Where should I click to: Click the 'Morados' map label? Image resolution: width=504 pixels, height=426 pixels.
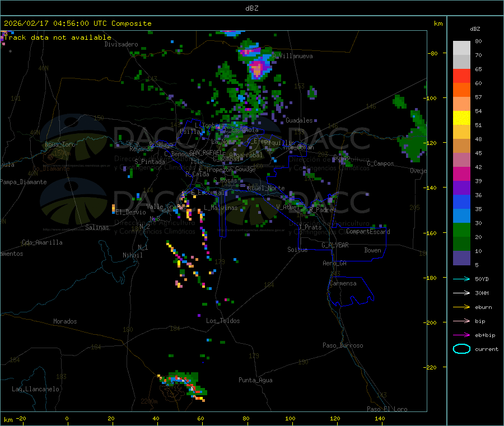(x=65, y=321)
